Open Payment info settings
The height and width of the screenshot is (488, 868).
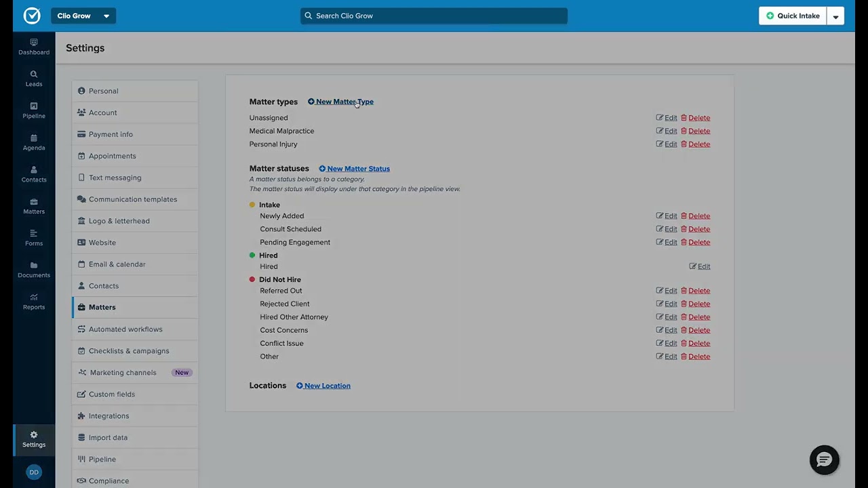[135, 134]
